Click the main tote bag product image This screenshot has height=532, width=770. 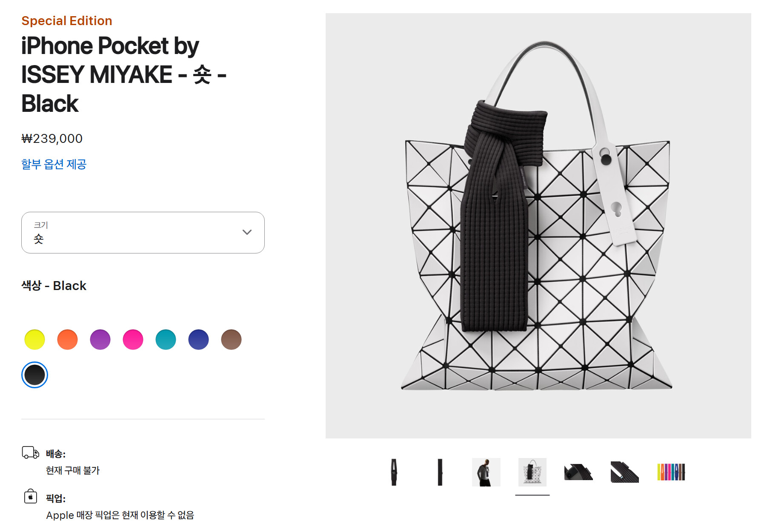click(x=538, y=226)
